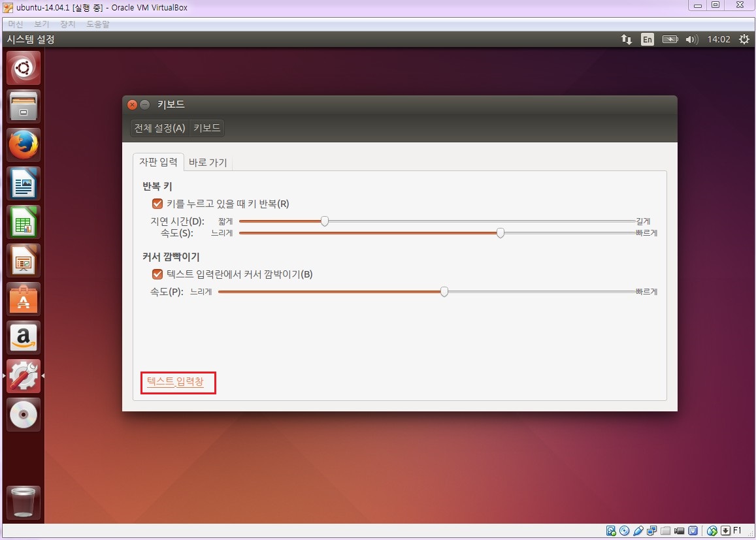The image size is (756, 540).
Task: Open LibreOffice Calc from the launcher
Action: click(x=24, y=222)
